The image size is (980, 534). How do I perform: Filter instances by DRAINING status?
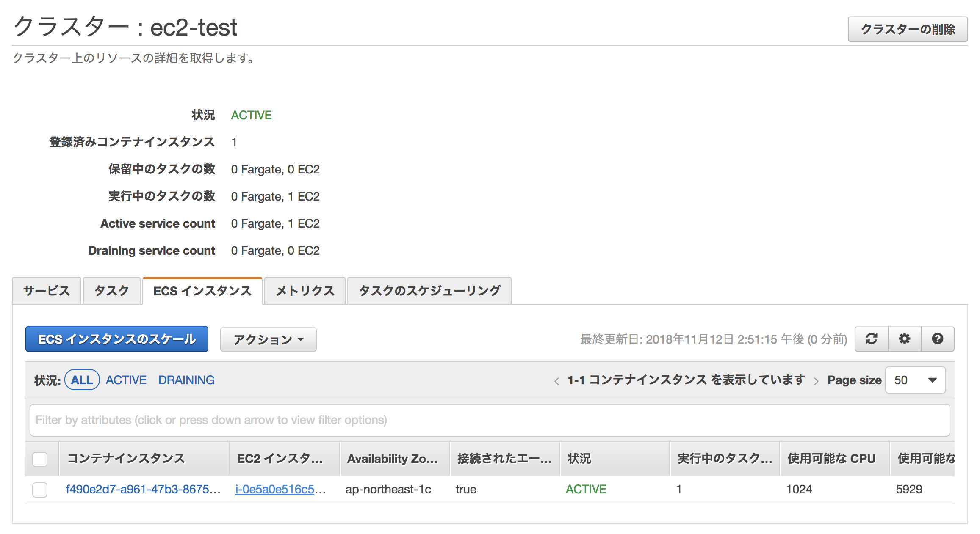[186, 380]
